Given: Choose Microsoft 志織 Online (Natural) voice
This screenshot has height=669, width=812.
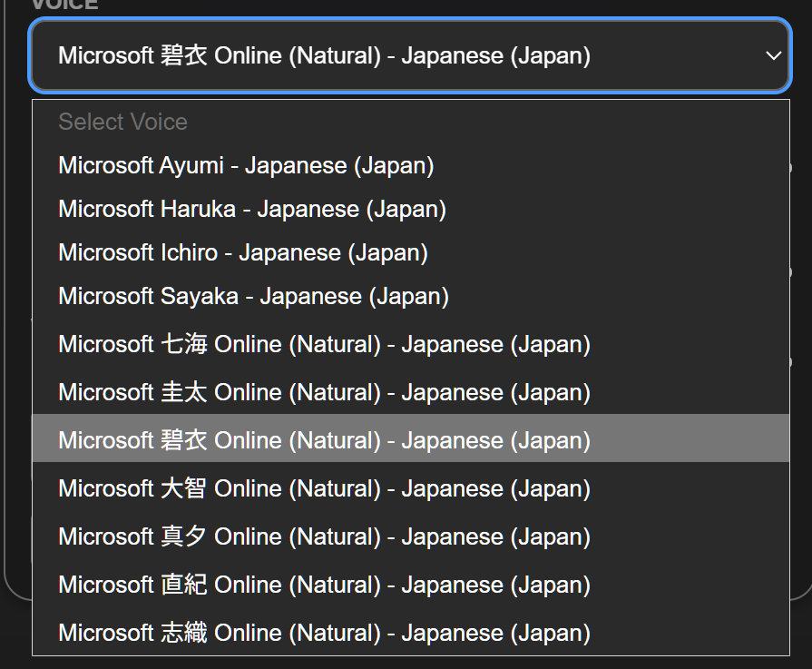Looking at the screenshot, I should click(411, 633).
